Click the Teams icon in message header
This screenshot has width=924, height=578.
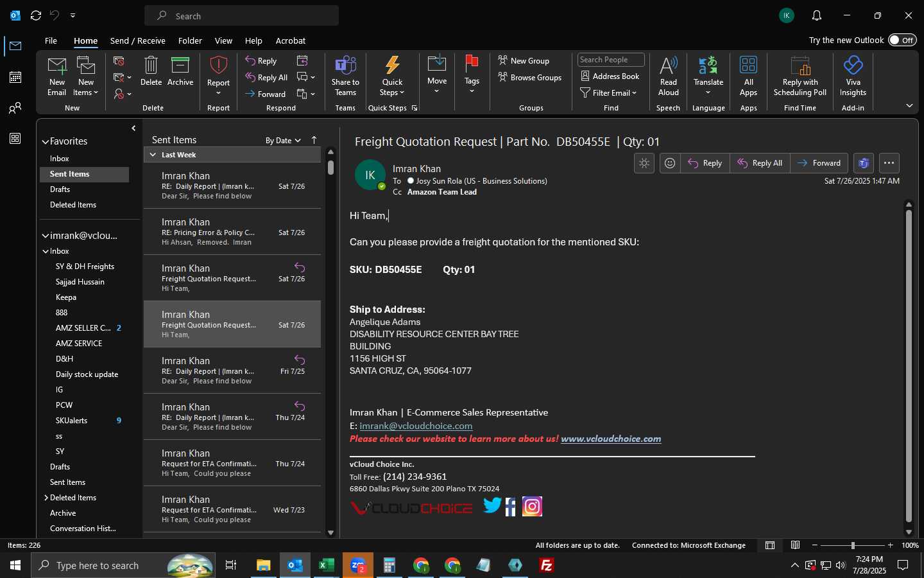pos(864,163)
